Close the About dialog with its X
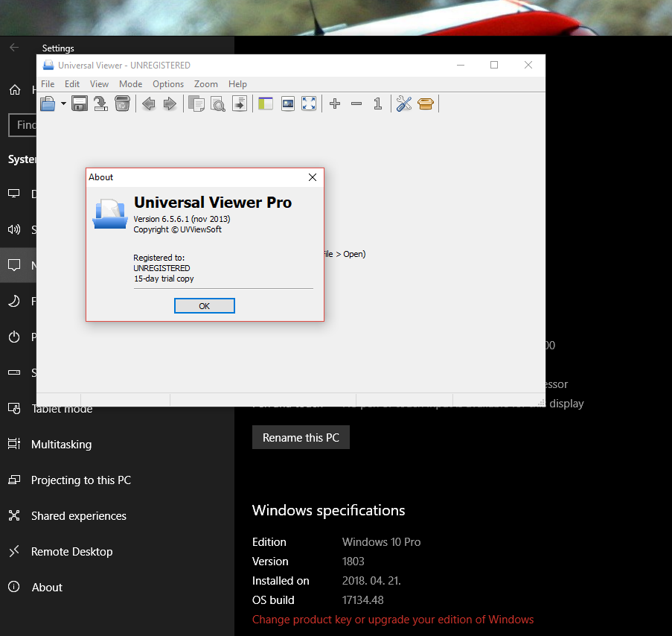This screenshot has height=636, width=672. coord(313,177)
